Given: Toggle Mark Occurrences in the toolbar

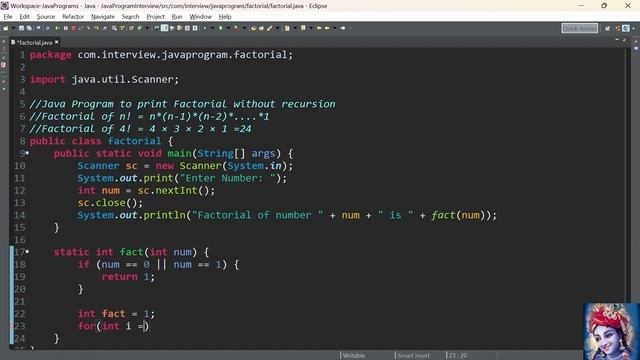Looking at the screenshot, I should point(164,28).
